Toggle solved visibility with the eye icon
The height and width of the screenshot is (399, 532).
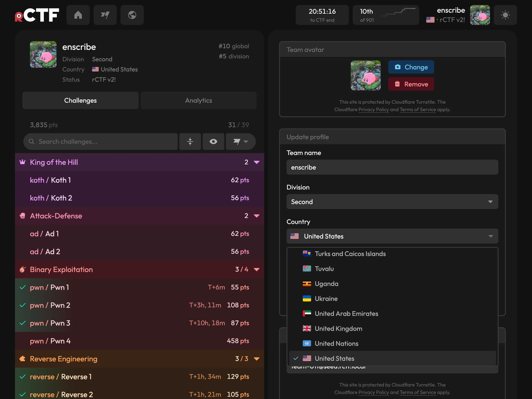pos(213,142)
